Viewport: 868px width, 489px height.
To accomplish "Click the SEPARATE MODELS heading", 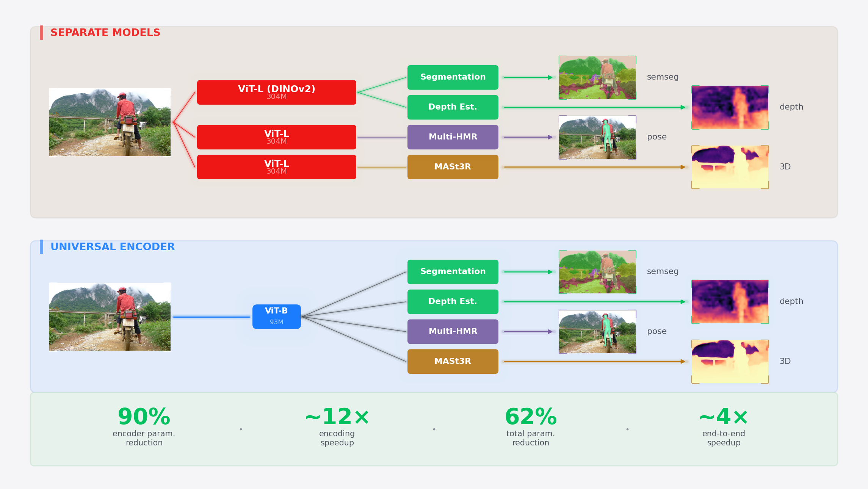I will [x=105, y=33].
